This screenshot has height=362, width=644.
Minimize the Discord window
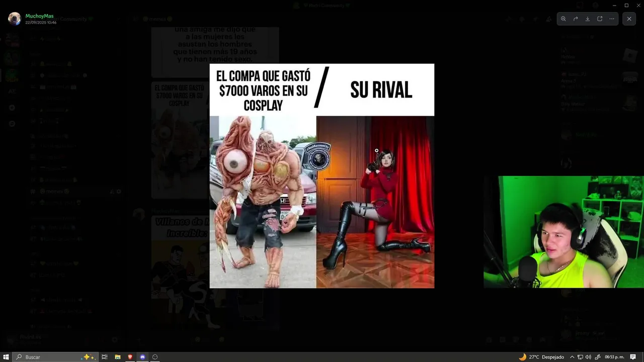614,5
